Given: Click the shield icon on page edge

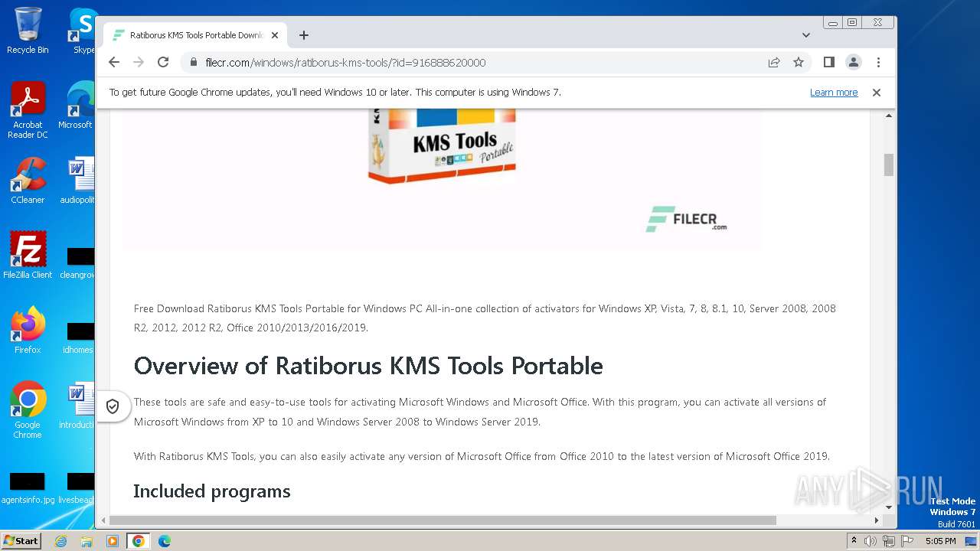Looking at the screenshot, I should pos(113,406).
